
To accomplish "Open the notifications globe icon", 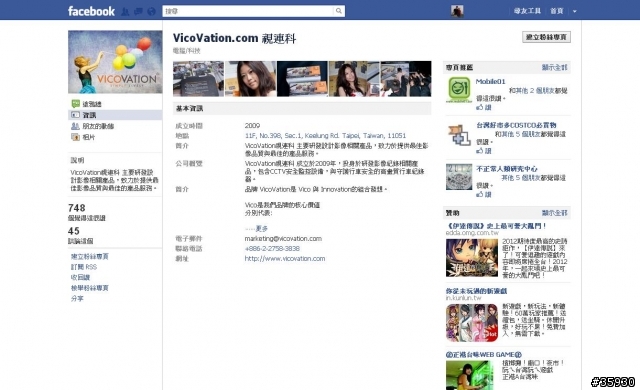I will (x=151, y=11).
